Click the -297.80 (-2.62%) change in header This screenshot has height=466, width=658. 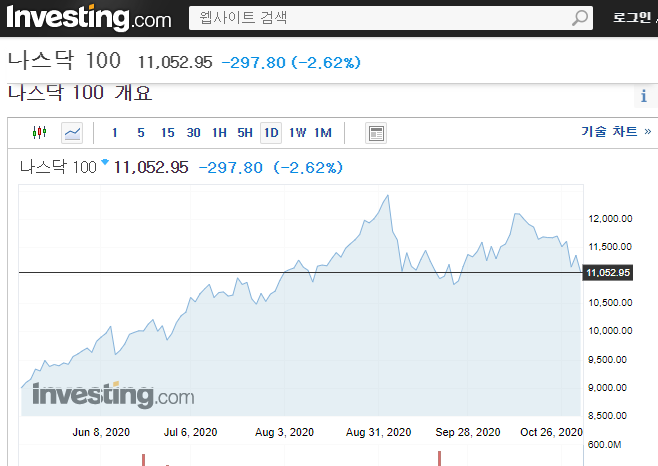click(x=291, y=63)
